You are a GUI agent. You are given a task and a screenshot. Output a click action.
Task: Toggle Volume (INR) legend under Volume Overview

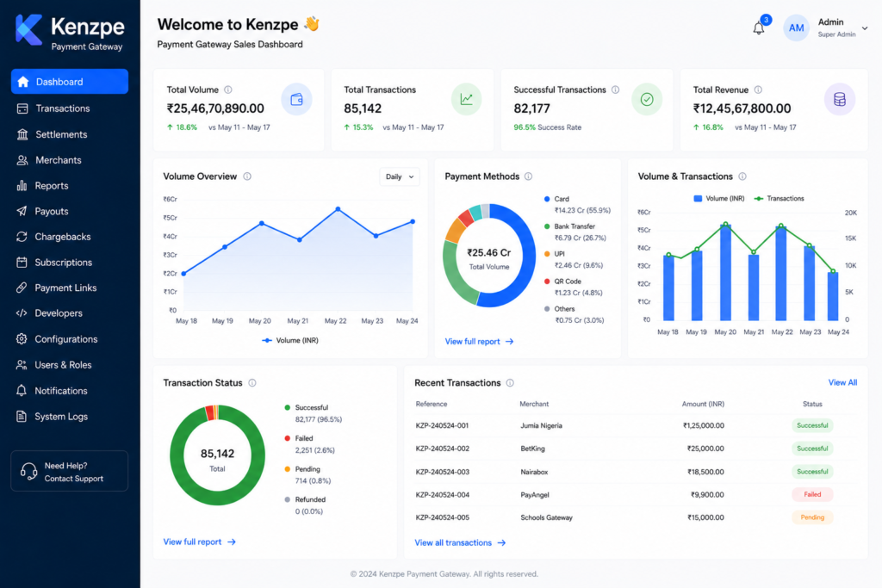290,340
